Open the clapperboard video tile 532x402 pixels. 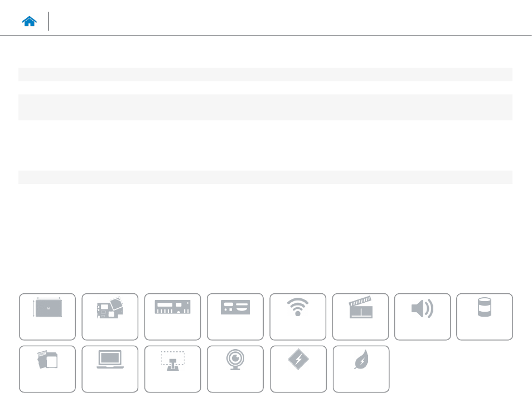360,317
